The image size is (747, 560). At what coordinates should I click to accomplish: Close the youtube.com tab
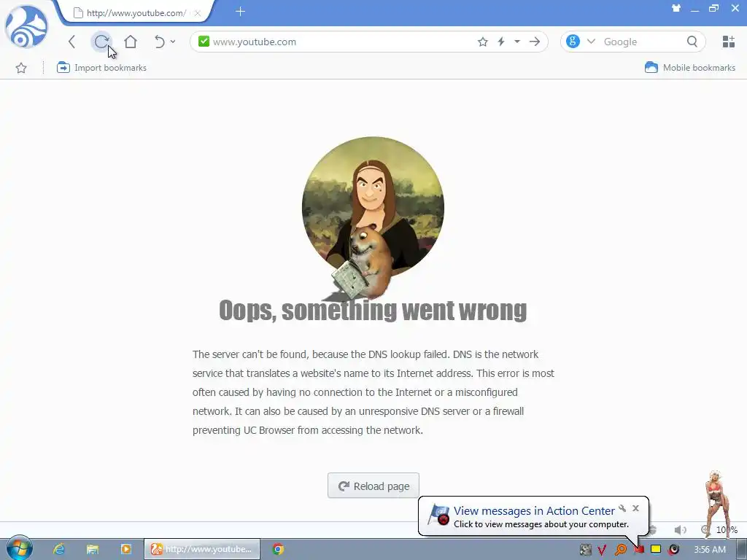point(198,13)
